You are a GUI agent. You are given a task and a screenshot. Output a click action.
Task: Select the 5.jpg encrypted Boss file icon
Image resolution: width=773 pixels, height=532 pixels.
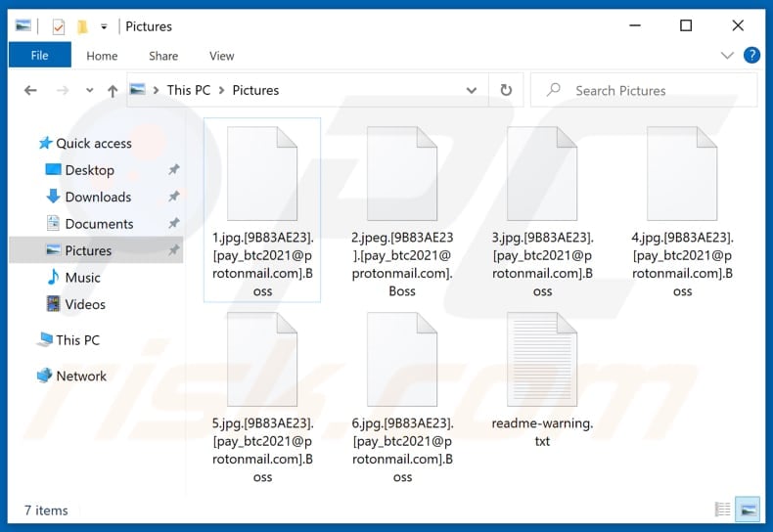click(262, 359)
